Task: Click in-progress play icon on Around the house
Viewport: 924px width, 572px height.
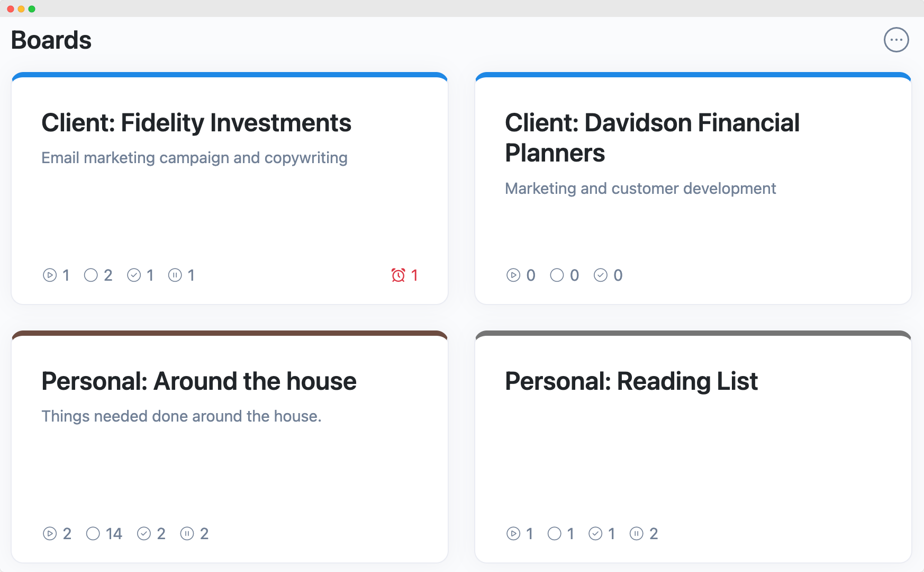Action: tap(50, 534)
